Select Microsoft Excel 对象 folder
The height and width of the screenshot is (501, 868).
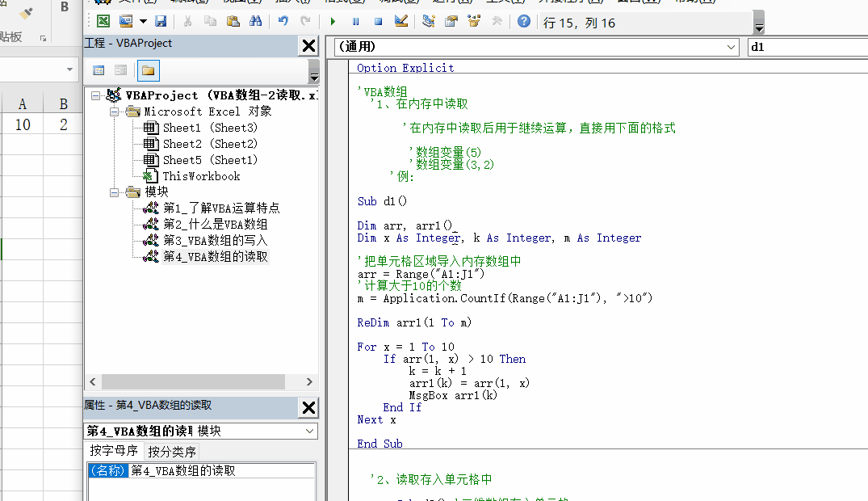pos(208,112)
